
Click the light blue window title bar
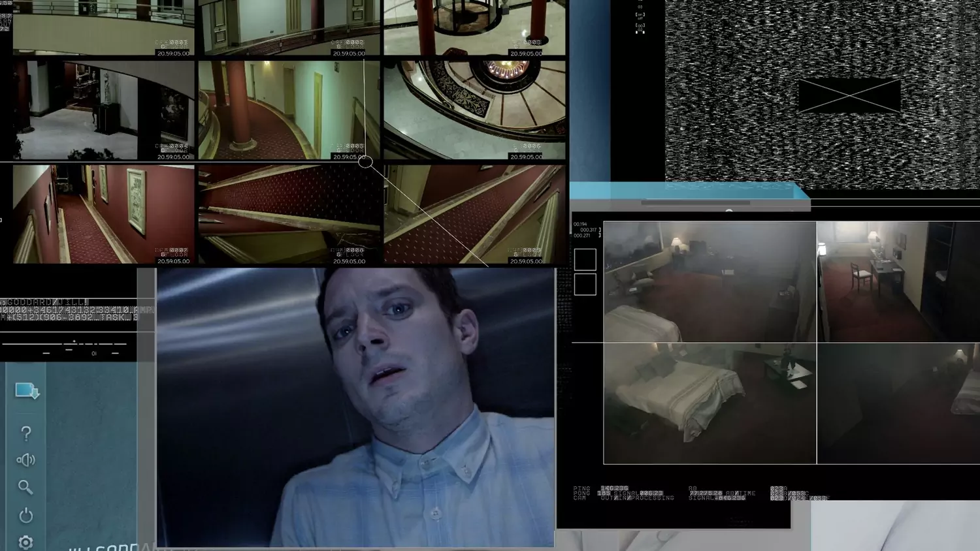click(689, 191)
